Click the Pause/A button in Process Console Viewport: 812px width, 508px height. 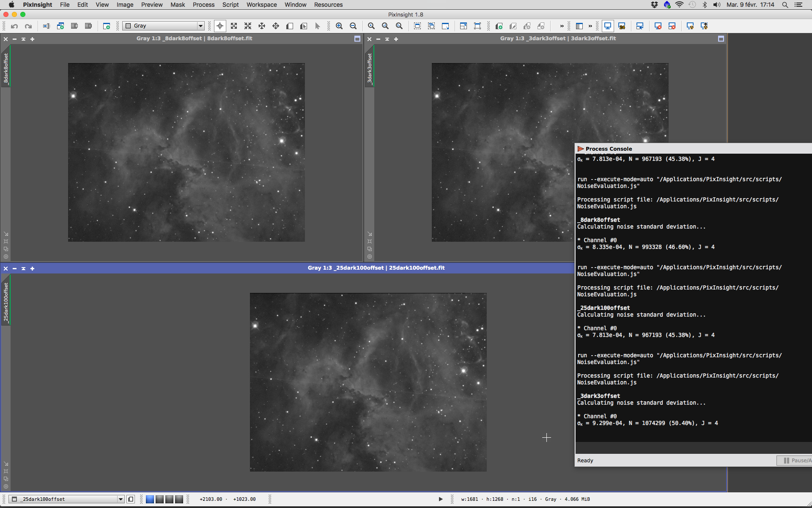tap(797, 460)
